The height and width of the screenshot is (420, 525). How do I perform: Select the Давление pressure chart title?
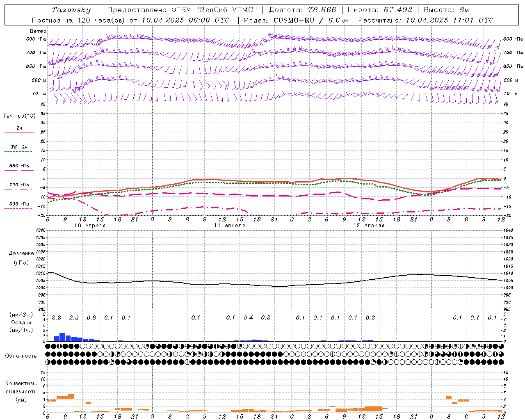coord(21,253)
